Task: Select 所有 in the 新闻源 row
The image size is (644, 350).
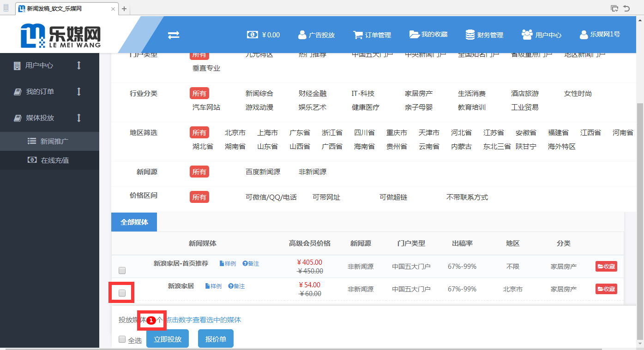Action: point(199,172)
